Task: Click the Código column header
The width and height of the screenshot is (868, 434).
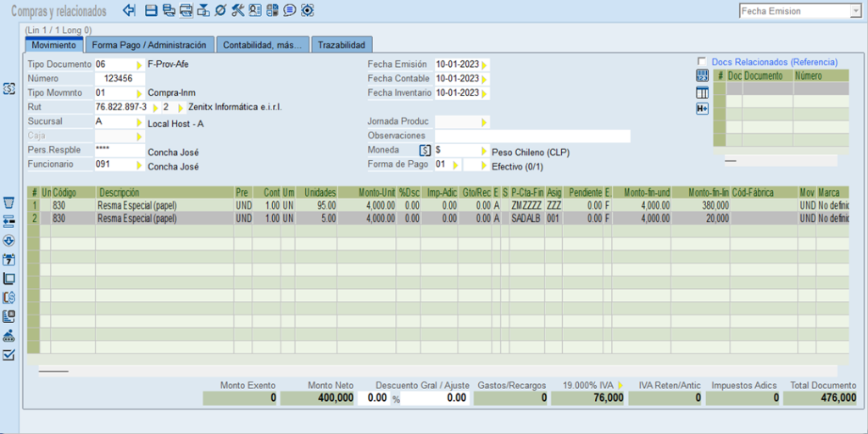Action: (x=73, y=192)
